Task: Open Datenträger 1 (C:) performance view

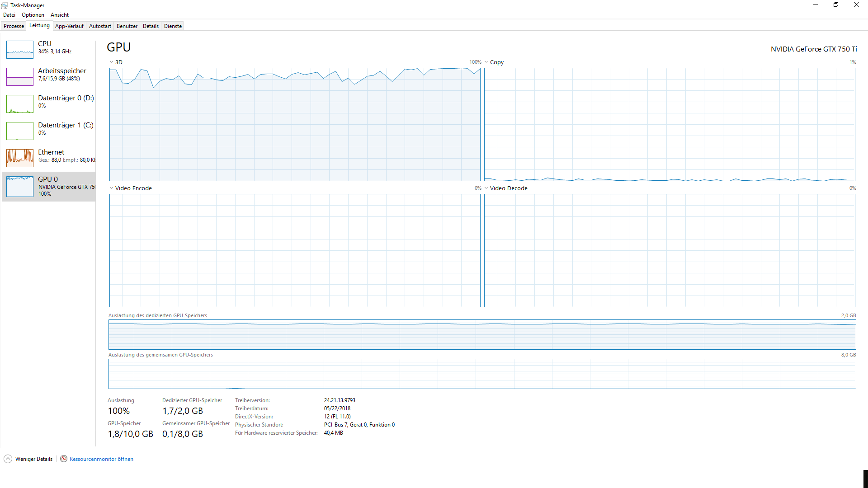Action: point(66,126)
